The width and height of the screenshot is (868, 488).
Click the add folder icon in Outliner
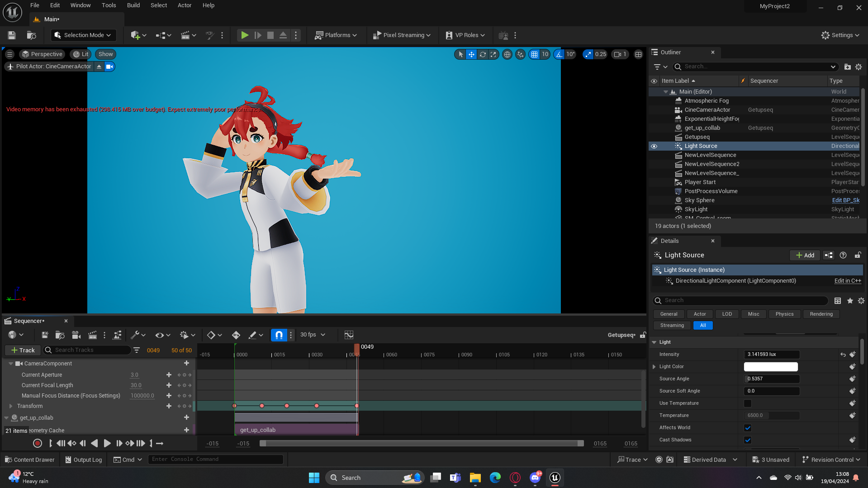coord(848,67)
